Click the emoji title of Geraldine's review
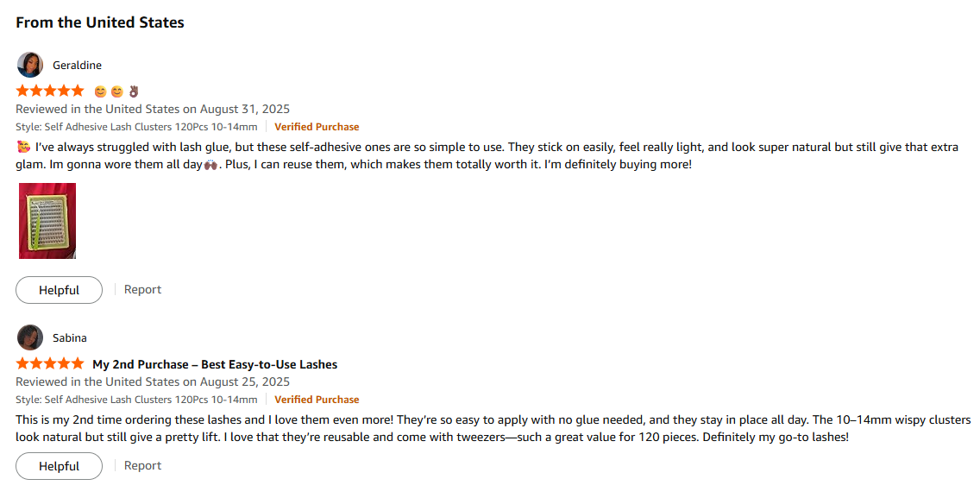The image size is (980, 498). click(116, 91)
